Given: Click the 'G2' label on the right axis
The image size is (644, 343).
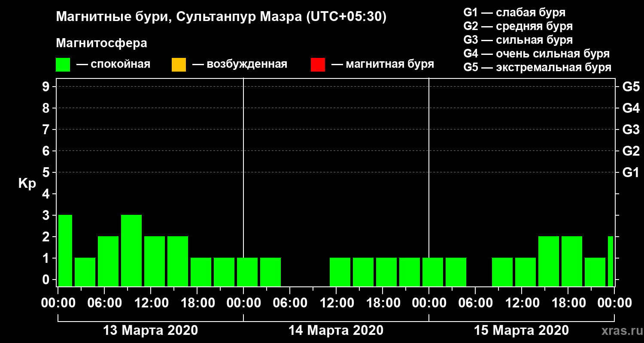Looking at the screenshot, I should click(631, 151).
